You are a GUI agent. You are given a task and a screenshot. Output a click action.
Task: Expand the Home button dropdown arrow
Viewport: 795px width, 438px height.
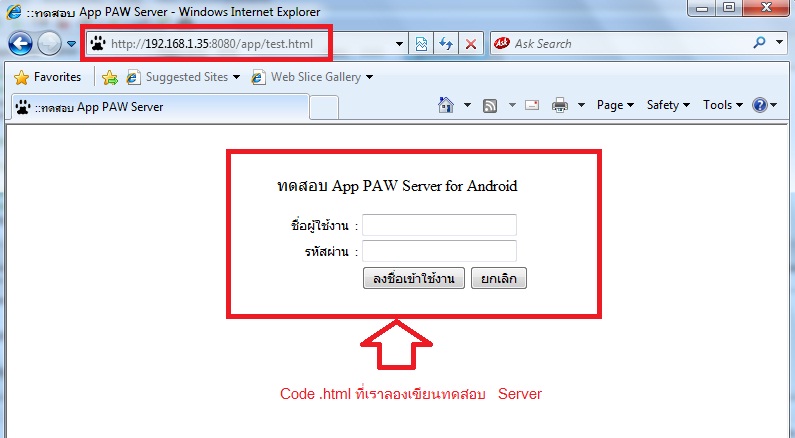tap(467, 105)
